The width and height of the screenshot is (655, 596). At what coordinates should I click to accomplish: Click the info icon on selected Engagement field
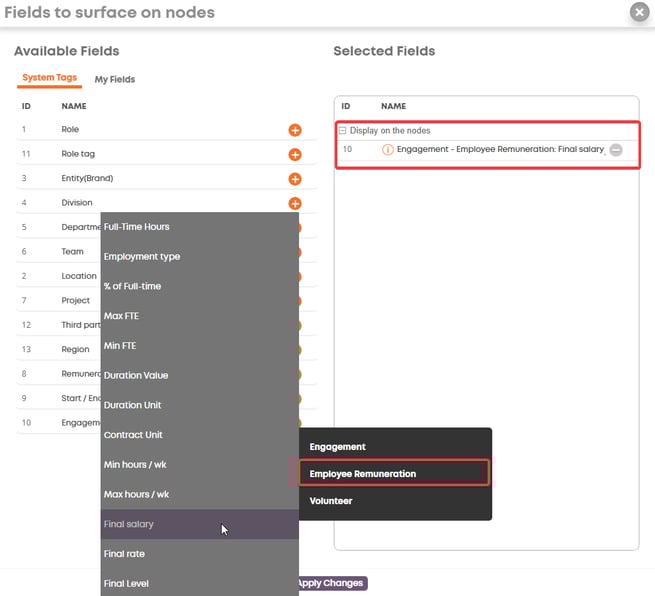click(387, 150)
